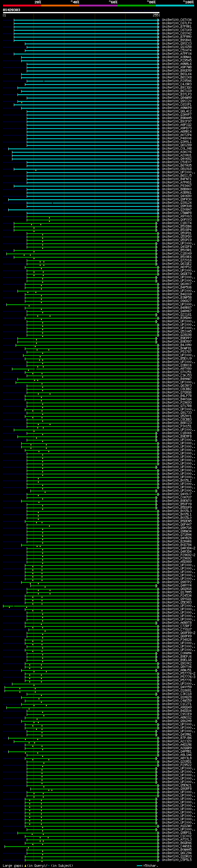Screen dimensions: 197x868
Task: Click the white query sequence bar
Action: [81, 13]
